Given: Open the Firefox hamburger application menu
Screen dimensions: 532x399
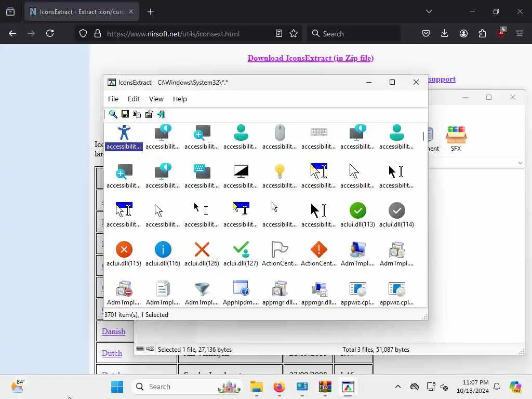Looking at the screenshot, I should pos(520,33).
